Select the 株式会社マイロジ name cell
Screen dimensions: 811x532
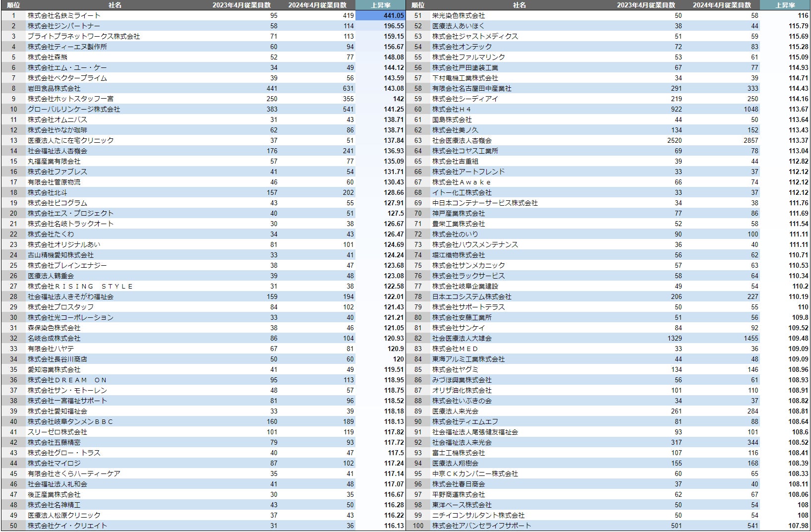tap(54, 463)
